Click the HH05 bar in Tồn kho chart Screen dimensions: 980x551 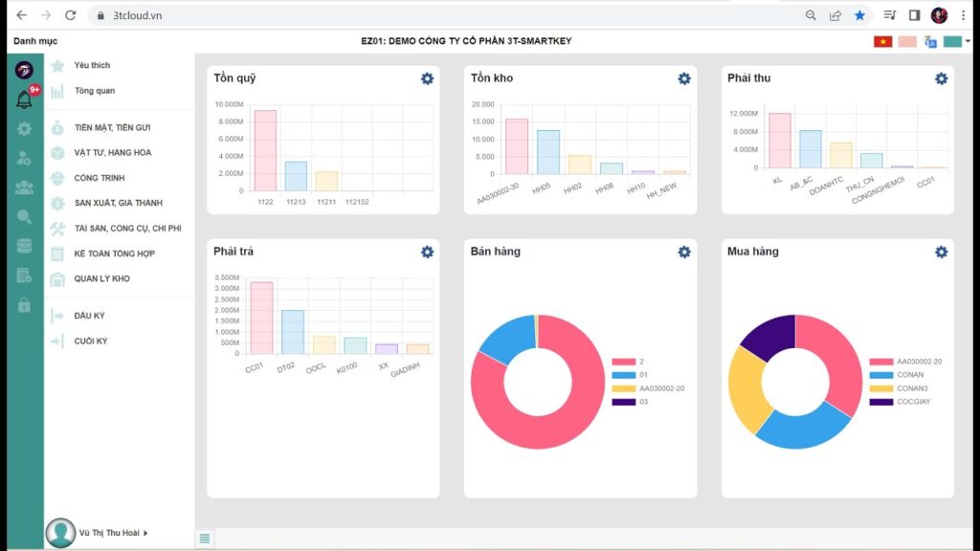pyautogui.click(x=548, y=152)
